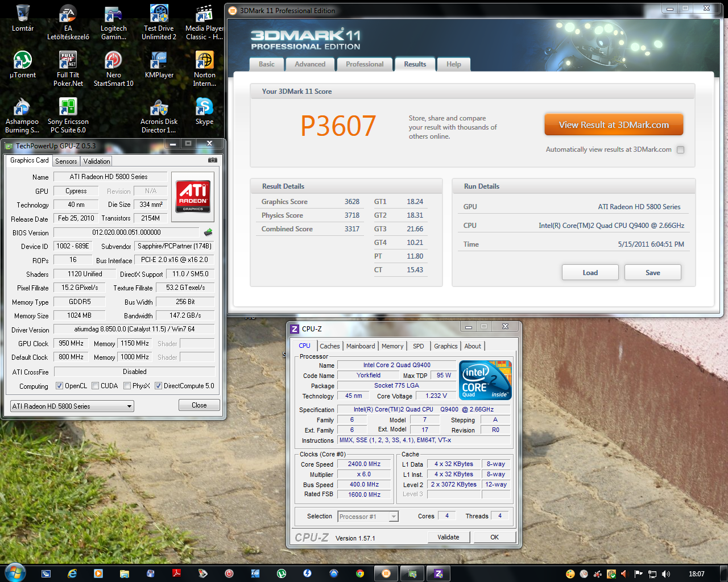Click the Close button in GPU-Z
Image resolution: width=728 pixels, height=582 pixels.
199,405
